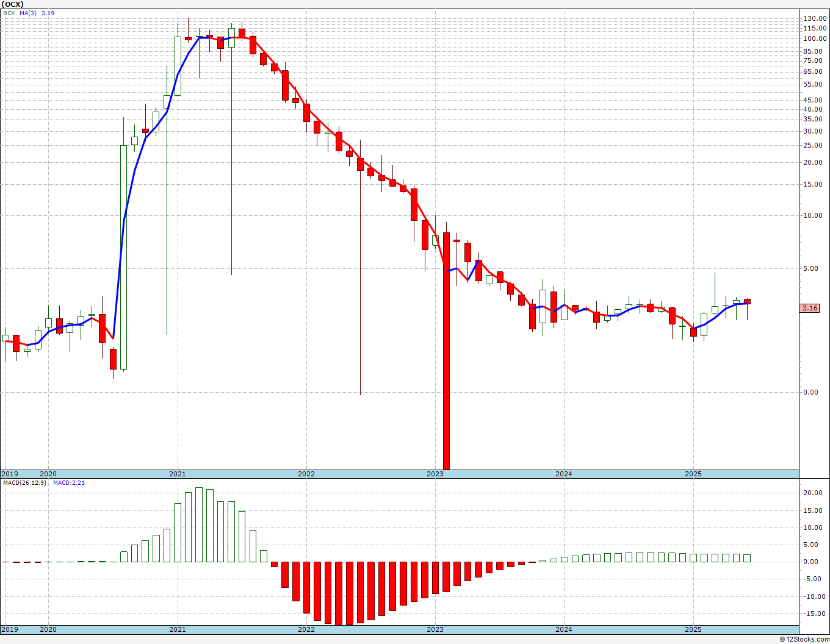830x644 pixels.
Task: Click -10.00 on the MACD axis
Action: 815,596
